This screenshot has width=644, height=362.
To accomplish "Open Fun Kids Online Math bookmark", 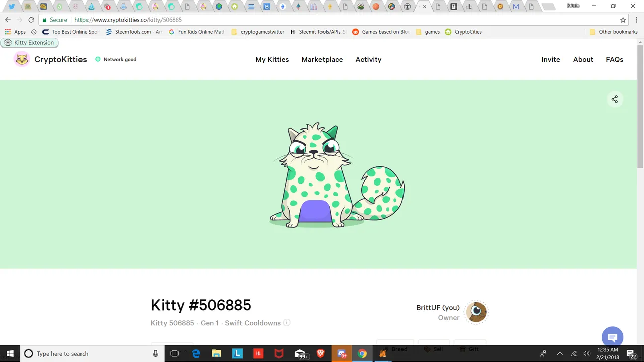I will 196,32.
